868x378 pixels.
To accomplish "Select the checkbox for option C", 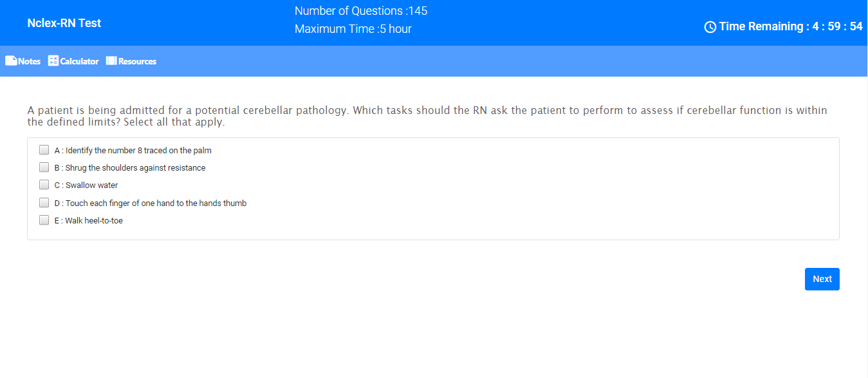I will coord(44,185).
